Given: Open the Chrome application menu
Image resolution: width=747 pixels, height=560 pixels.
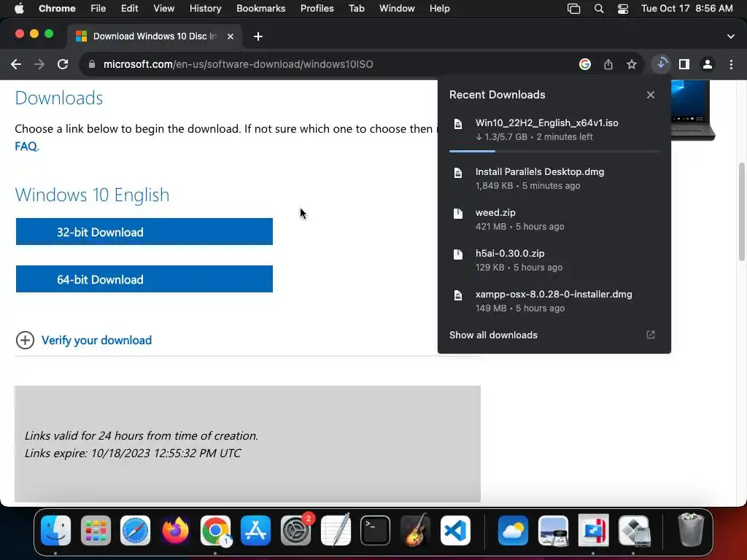Looking at the screenshot, I should click(x=57, y=9).
